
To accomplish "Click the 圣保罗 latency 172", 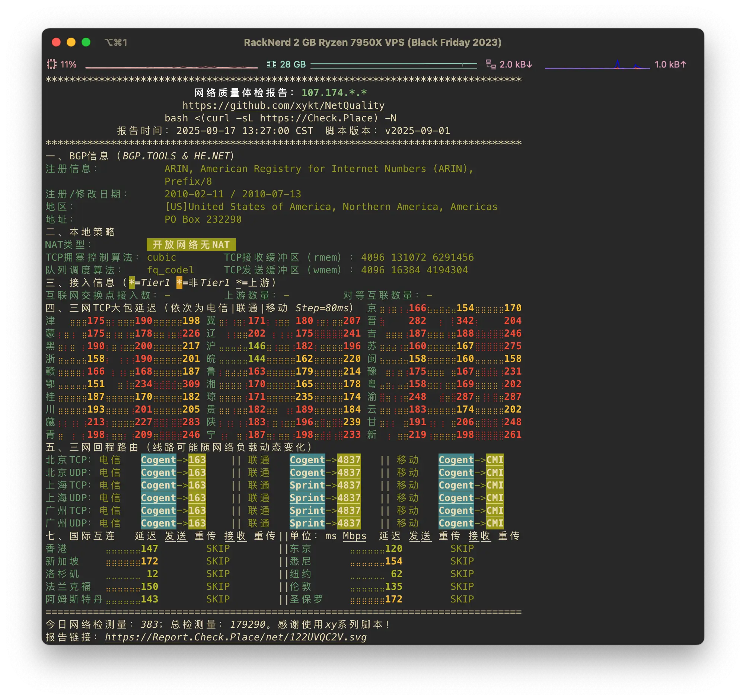I will [393, 599].
